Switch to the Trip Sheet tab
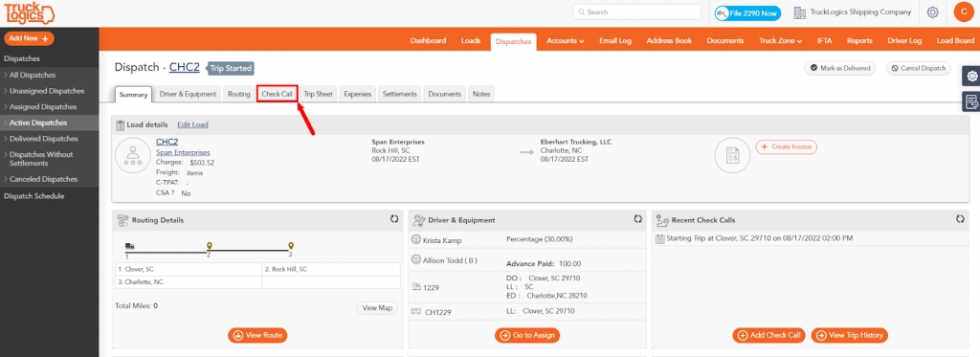 click(x=318, y=94)
